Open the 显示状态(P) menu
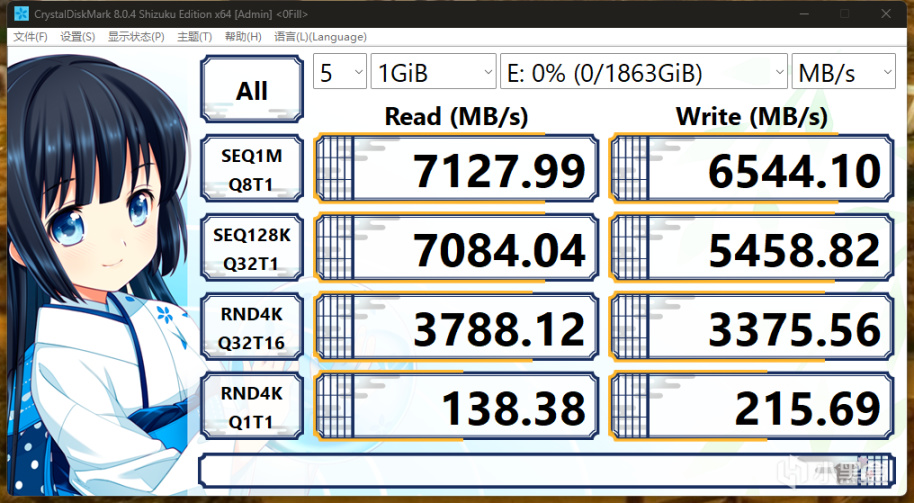The image size is (914, 503). [x=136, y=37]
